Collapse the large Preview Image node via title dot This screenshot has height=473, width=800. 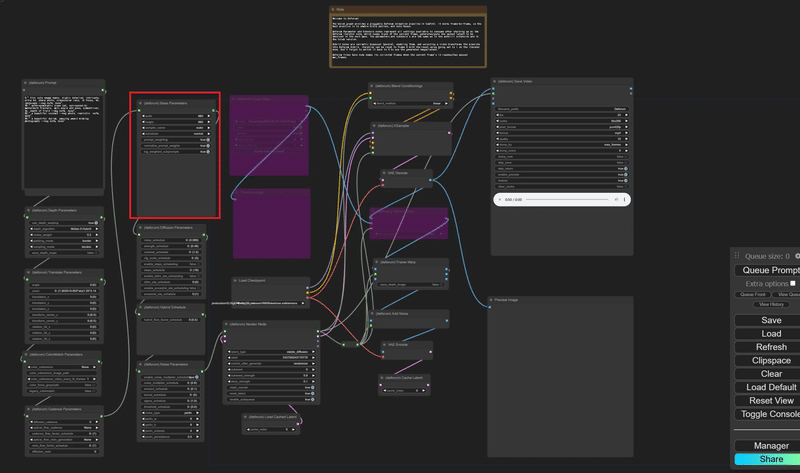(x=491, y=300)
